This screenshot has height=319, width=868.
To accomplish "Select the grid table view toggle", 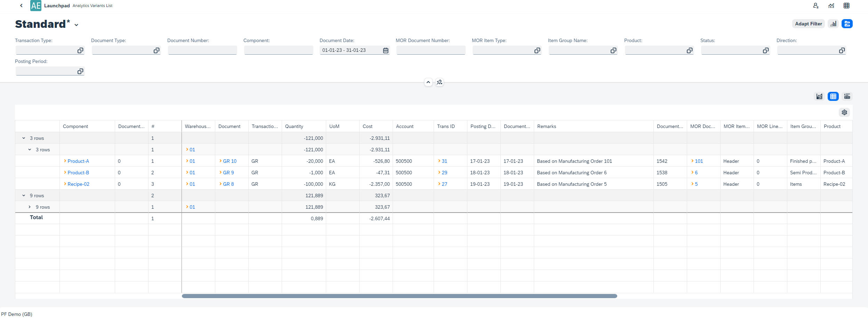I will point(833,96).
